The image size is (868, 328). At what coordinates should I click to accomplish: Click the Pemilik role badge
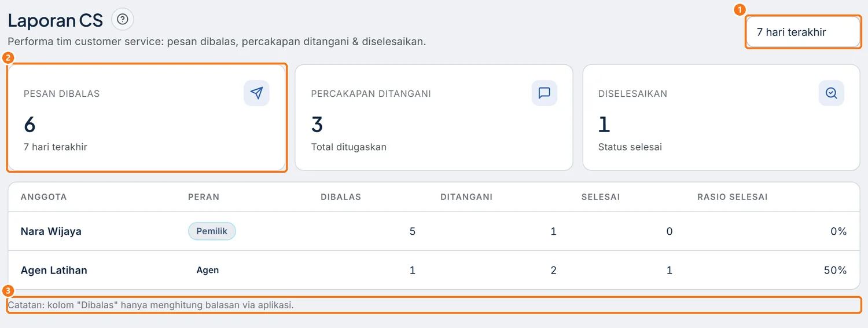pos(212,231)
